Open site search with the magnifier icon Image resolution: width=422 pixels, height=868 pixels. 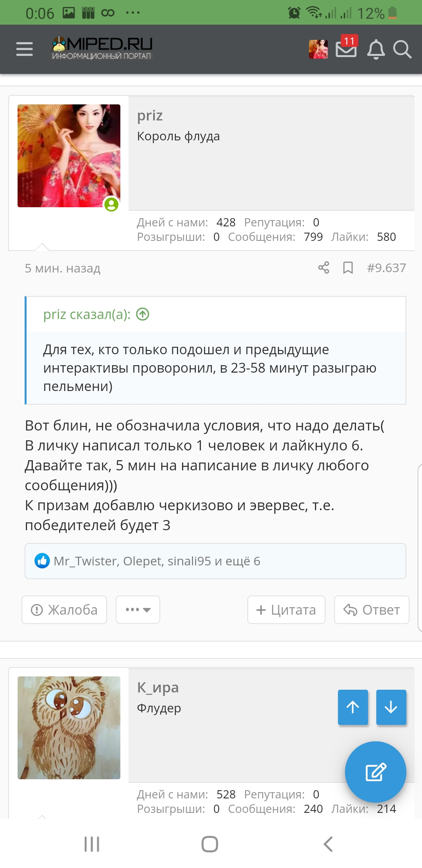402,50
